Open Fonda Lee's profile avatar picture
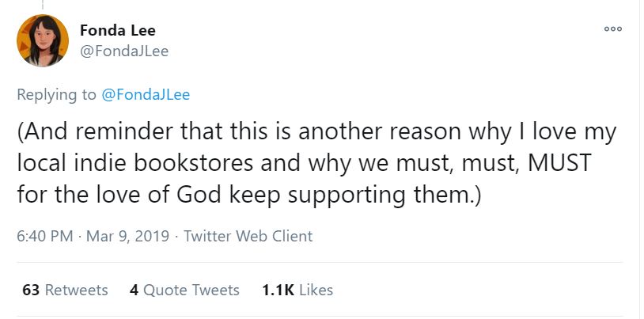The image size is (644, 319). click(43, 40)
